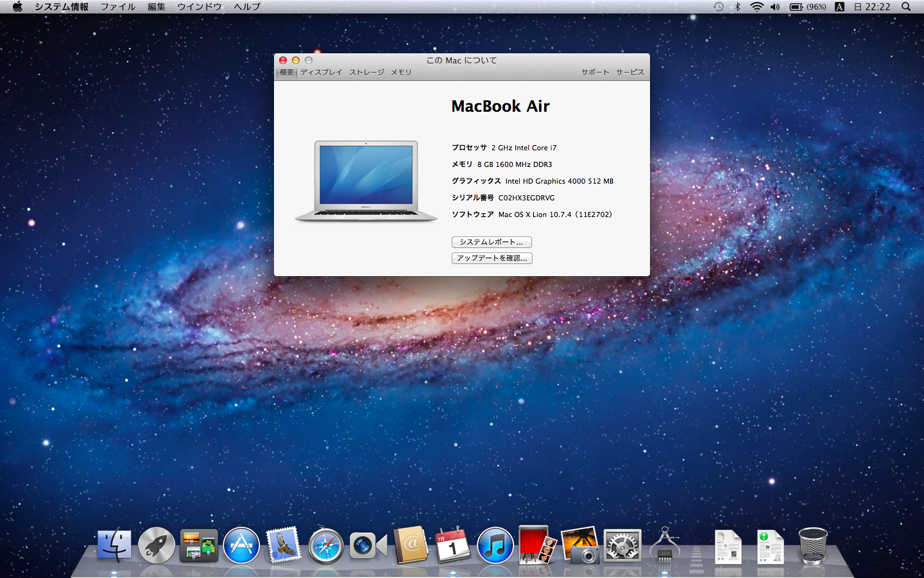
Task: Click the MacBook Air heading
Action: pyautogui.click(x=501, y=106)
